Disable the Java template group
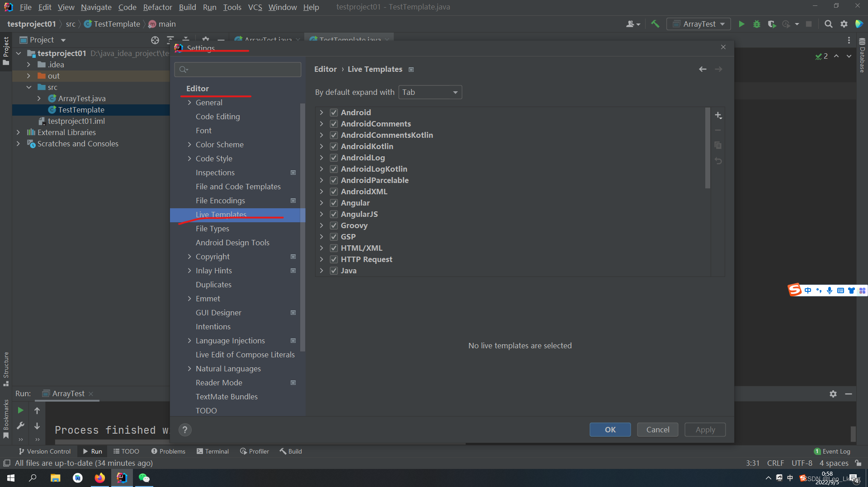Viewport: 868px width, 487px height. tap(334, 271)
